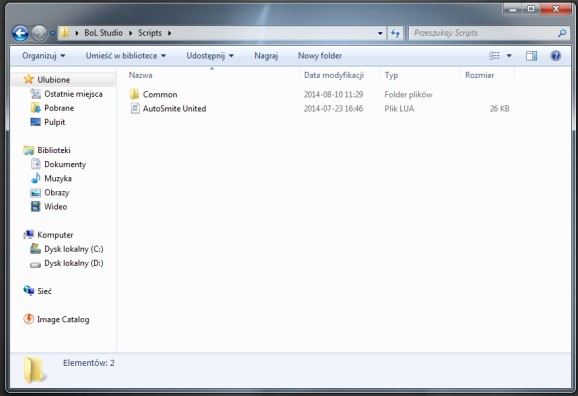The height and width of the screenshot is (396, 578).
Task: Select the Common folder name
Action: 160,94
